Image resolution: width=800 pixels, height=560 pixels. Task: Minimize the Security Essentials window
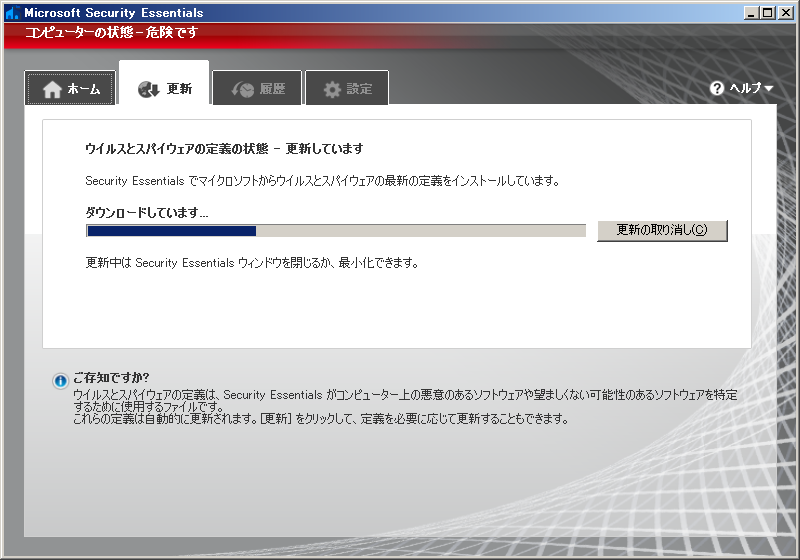(x=752, y=13)
